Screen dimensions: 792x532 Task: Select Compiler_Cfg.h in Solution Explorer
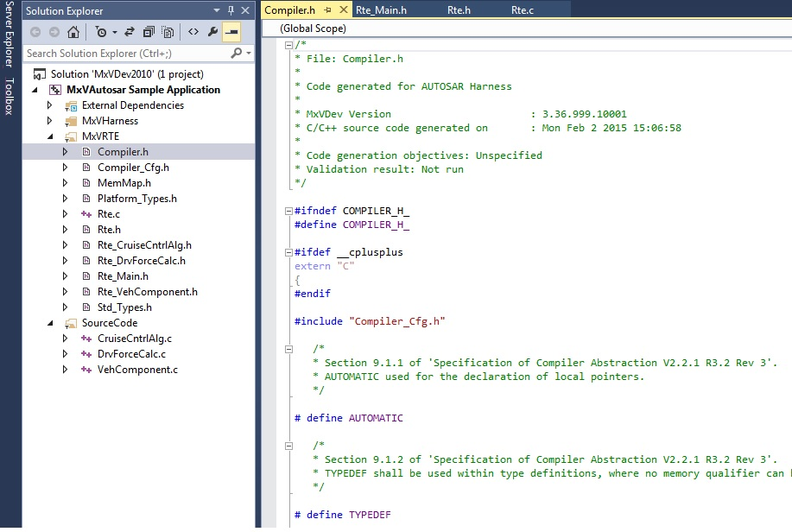[133, 168]
